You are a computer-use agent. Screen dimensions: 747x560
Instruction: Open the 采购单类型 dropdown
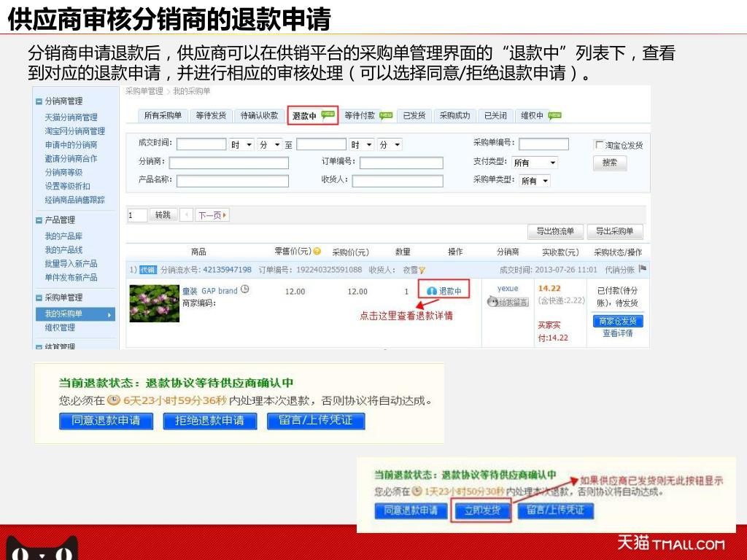[535, 181]
